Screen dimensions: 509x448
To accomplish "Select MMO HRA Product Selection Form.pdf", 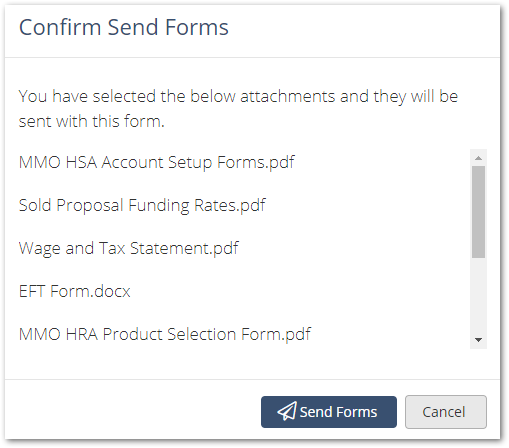I will [165, 334].
